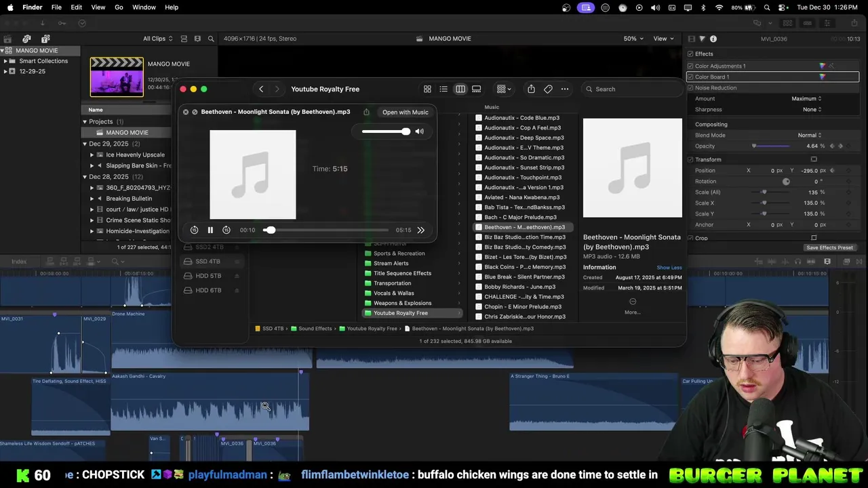The width and height of the screenshot is (868, 488).
Task: Switch Finder to icon view
Action: point(427,89)
